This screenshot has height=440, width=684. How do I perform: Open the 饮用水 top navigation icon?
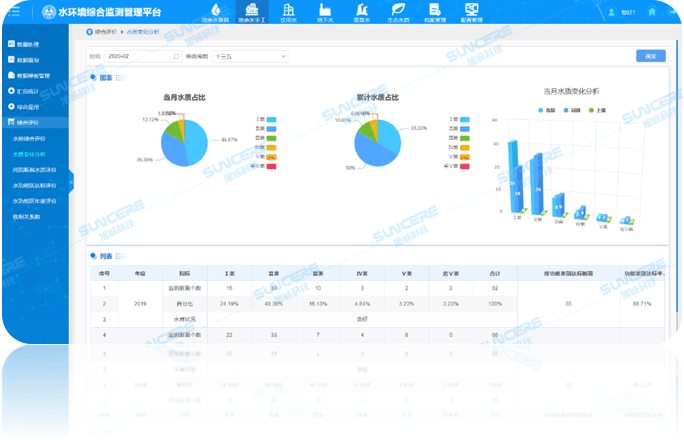point(288,11)
